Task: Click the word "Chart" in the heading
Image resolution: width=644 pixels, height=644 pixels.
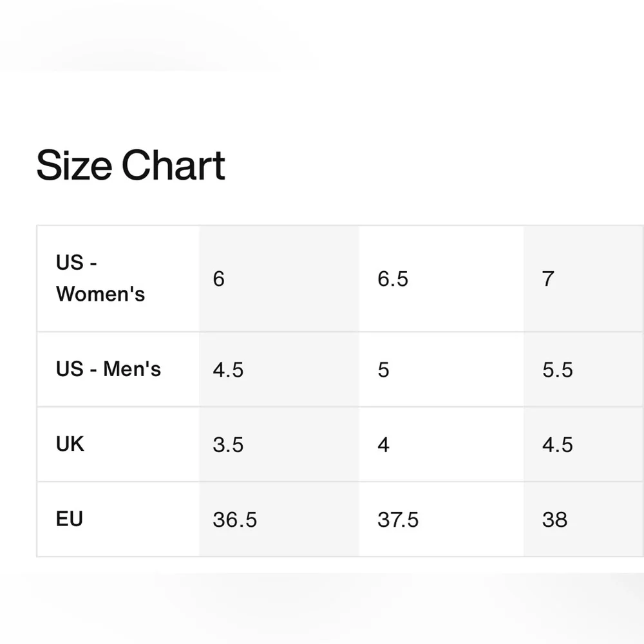Action: click(x=173, y=165)
